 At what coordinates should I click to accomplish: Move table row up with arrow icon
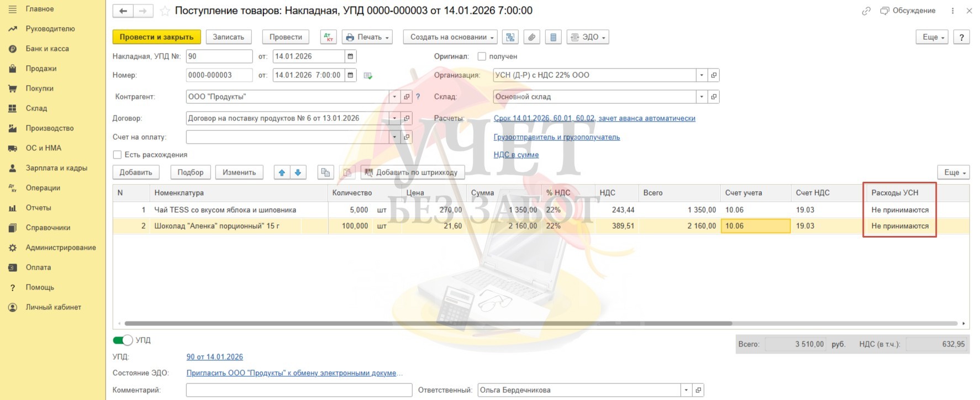pyautogui.click(x=282, y=172)
